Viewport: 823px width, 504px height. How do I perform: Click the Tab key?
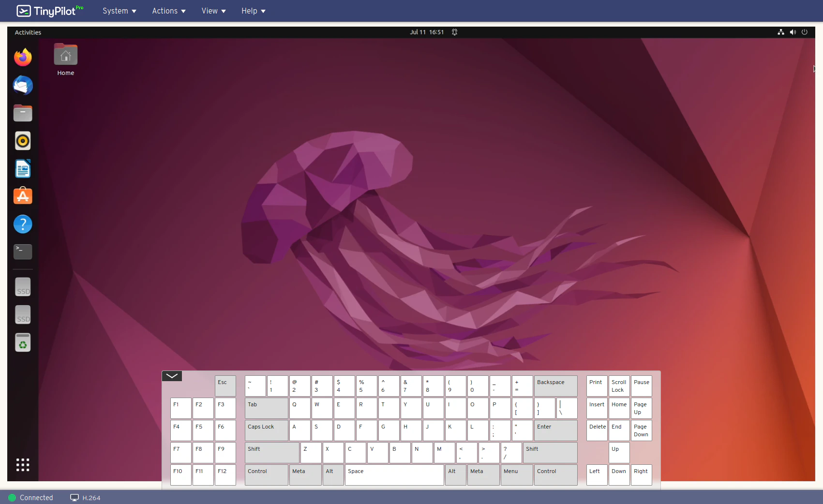267,408
